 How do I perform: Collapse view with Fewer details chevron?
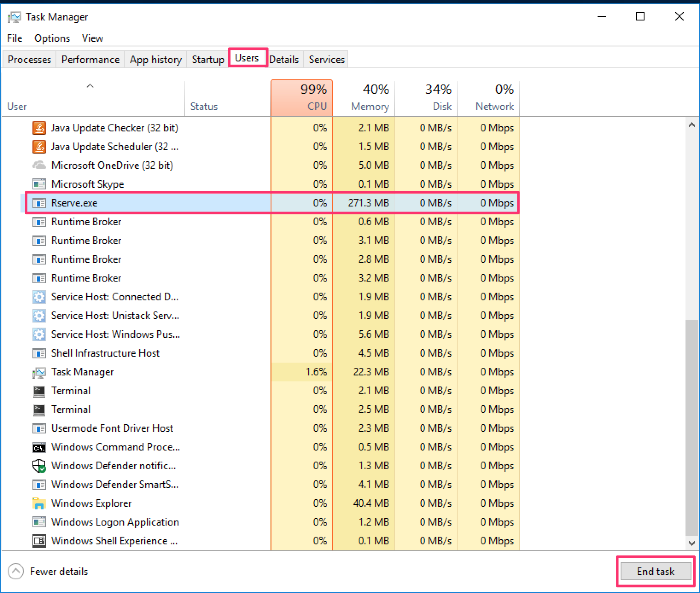[x=16, y=572]
